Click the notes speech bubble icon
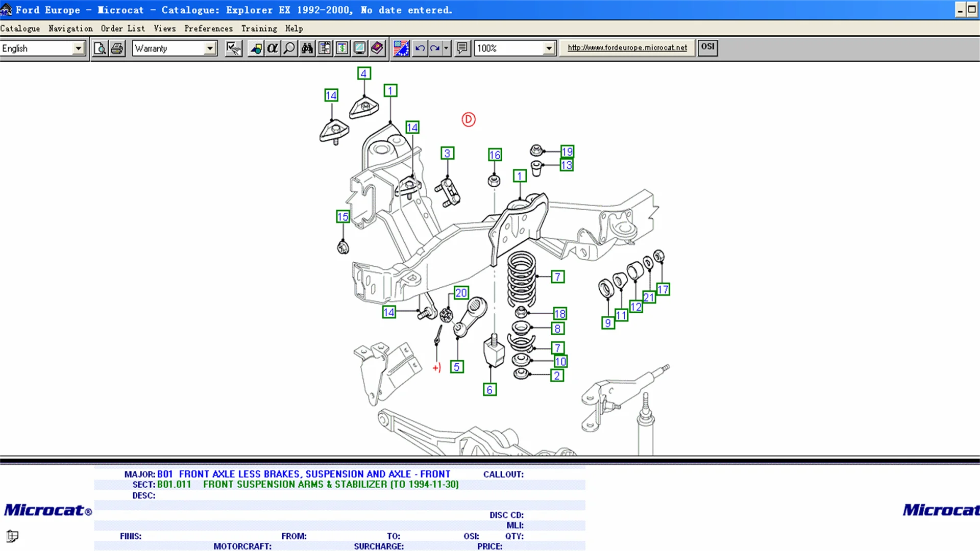This screenshot has height=551, width=980. pyautogui.click(x=462, y=48)
